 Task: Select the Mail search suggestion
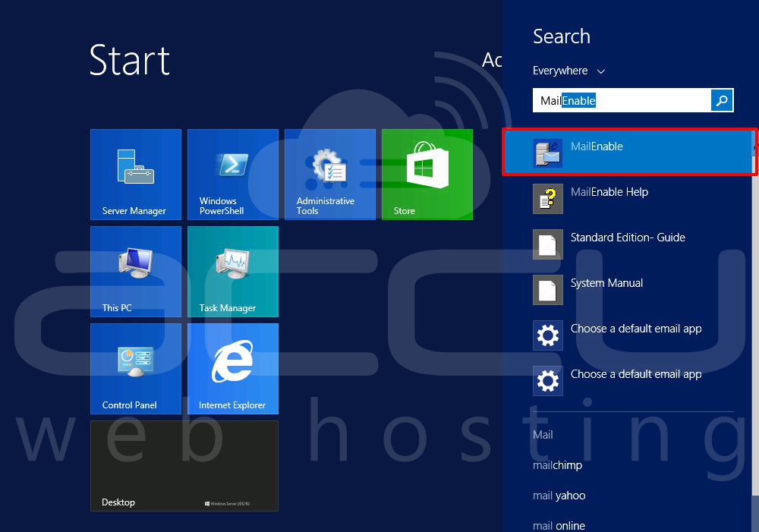(543, 435)
